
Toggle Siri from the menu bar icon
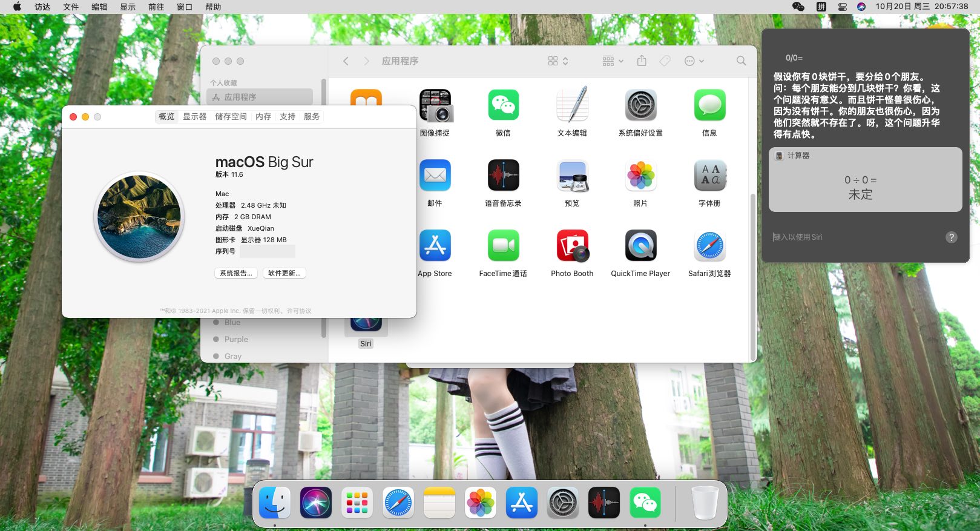pyautogui.click(x=861, y=7)
